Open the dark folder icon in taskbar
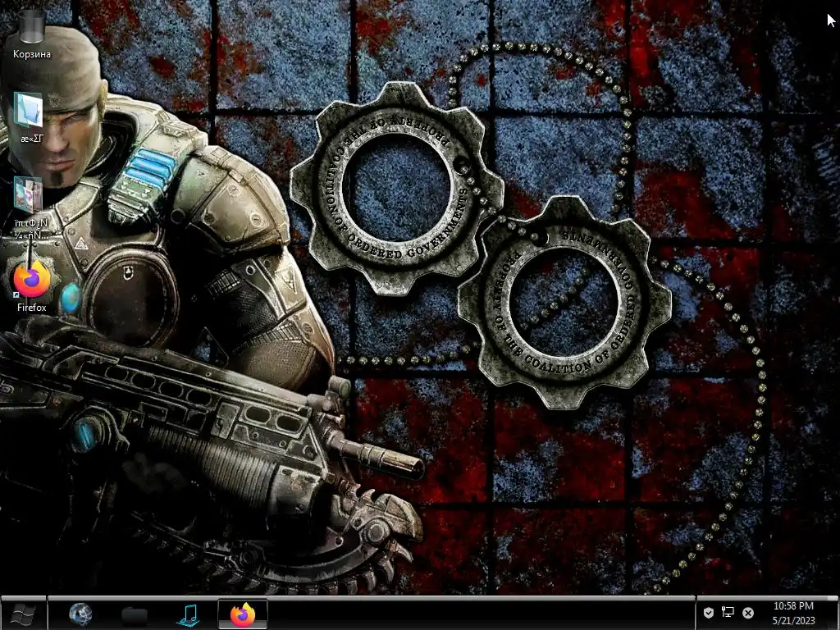Viewport: 840px width, 630px height. 134,615
